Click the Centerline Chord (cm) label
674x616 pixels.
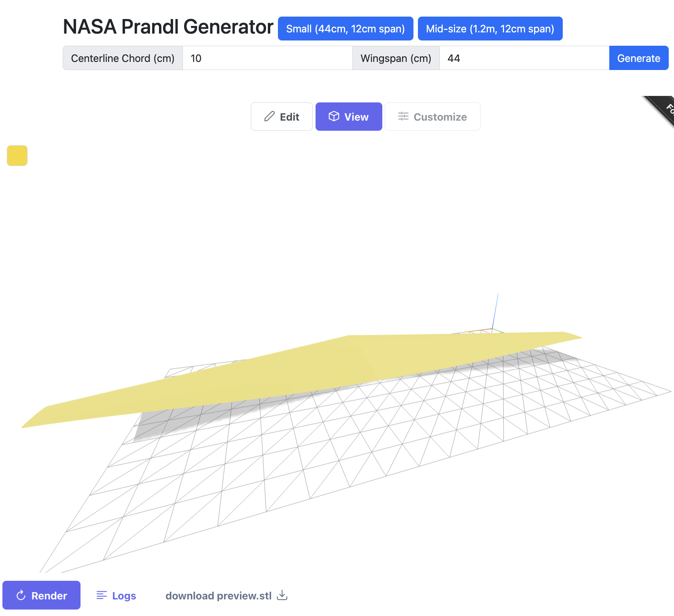(123, 58)
